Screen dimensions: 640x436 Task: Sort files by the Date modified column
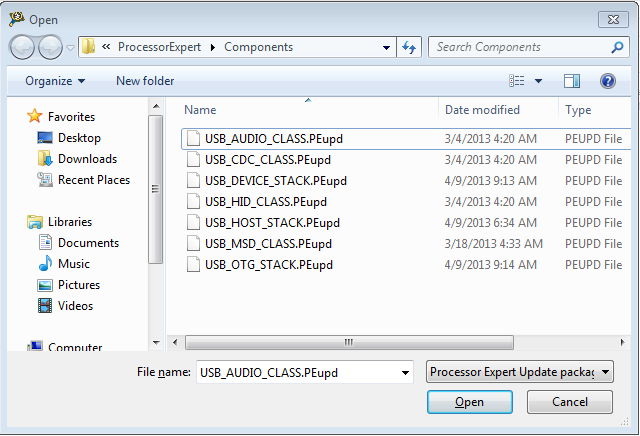coord(483,110)
